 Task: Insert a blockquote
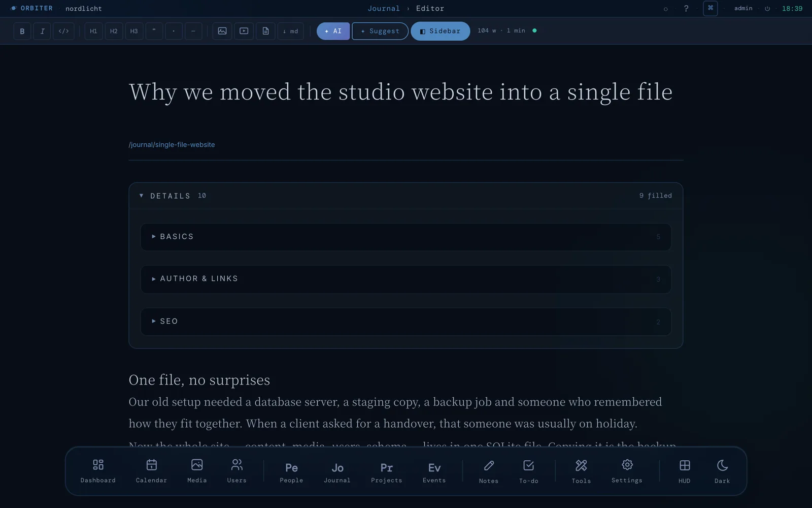point(154,31)
